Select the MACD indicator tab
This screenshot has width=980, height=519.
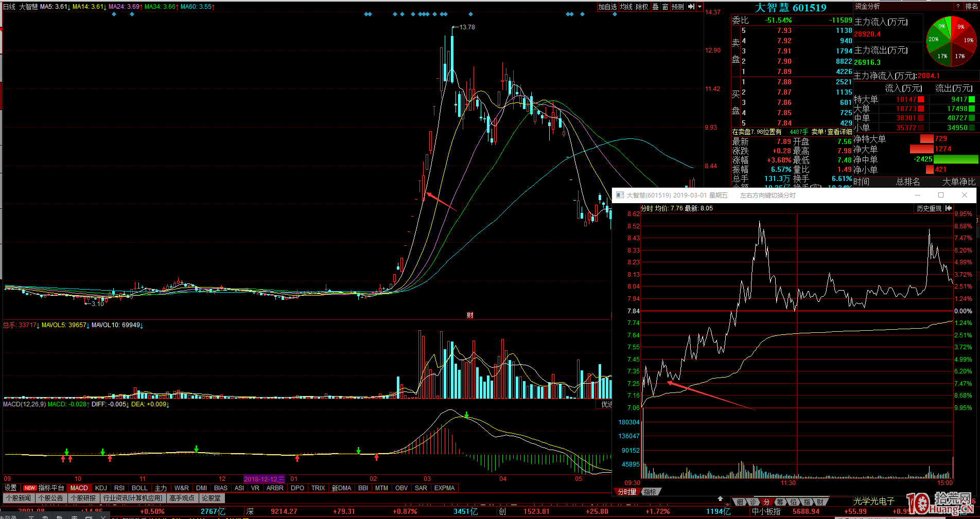[x=79, y=488]
